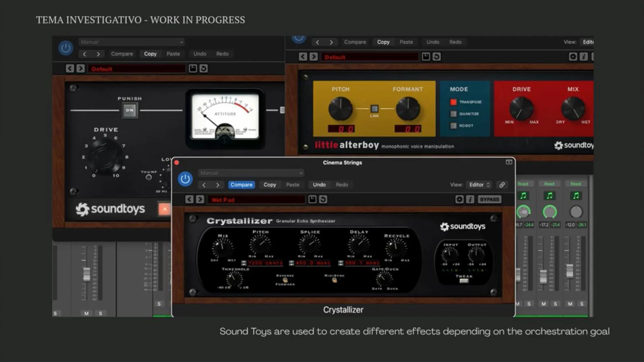
Task: Click Compare in the Cinema Strings window
Action: (241, 185)
